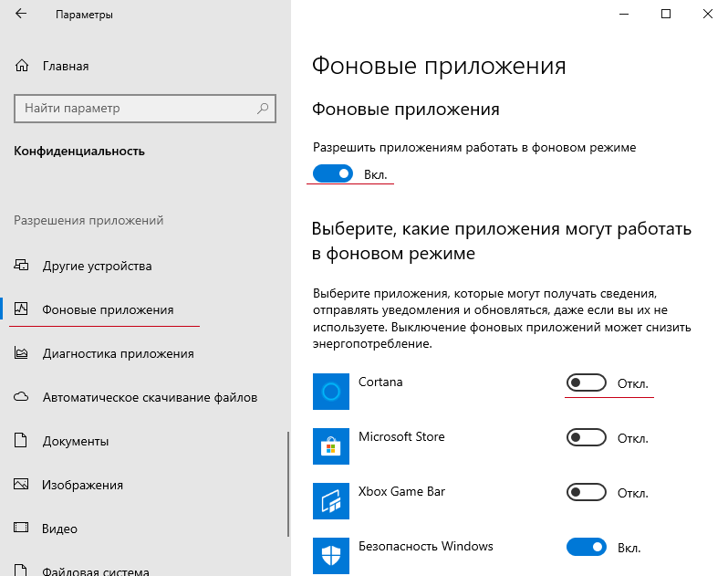Click the Xbox Game Bar app icon
The image size is (728, 576).
[331, 501]
